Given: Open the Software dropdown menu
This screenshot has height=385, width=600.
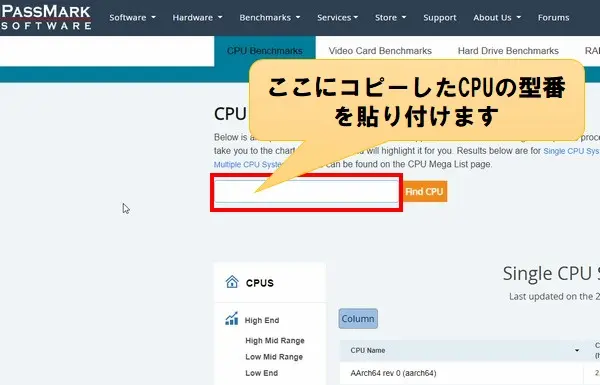Looking at the screenshot, I should (x=132, y=18).
